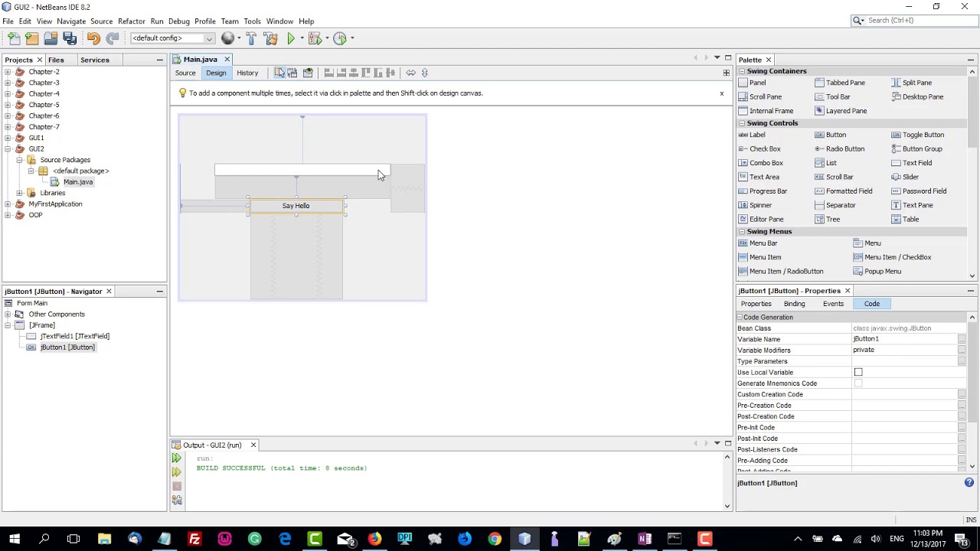Click the Open Project toolbar icon

click(x=51, y=38)
